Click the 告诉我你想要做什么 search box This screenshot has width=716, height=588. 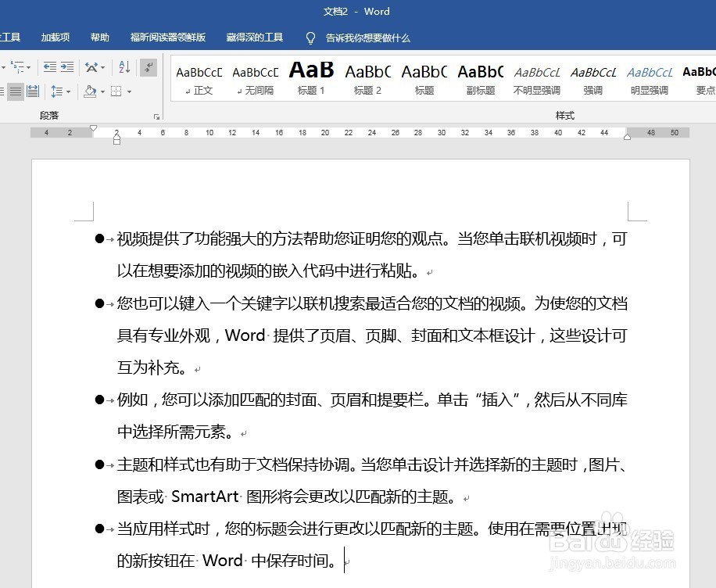(x=367, y=38)
